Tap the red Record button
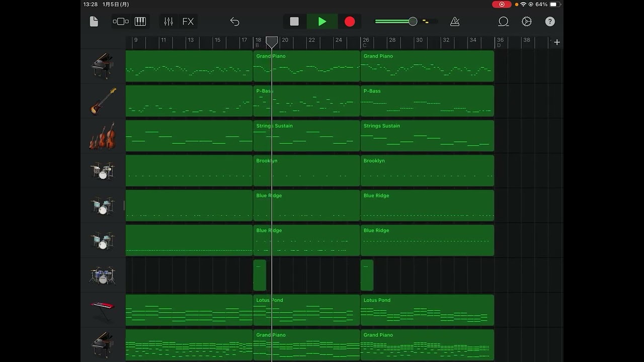 [350, 22]
